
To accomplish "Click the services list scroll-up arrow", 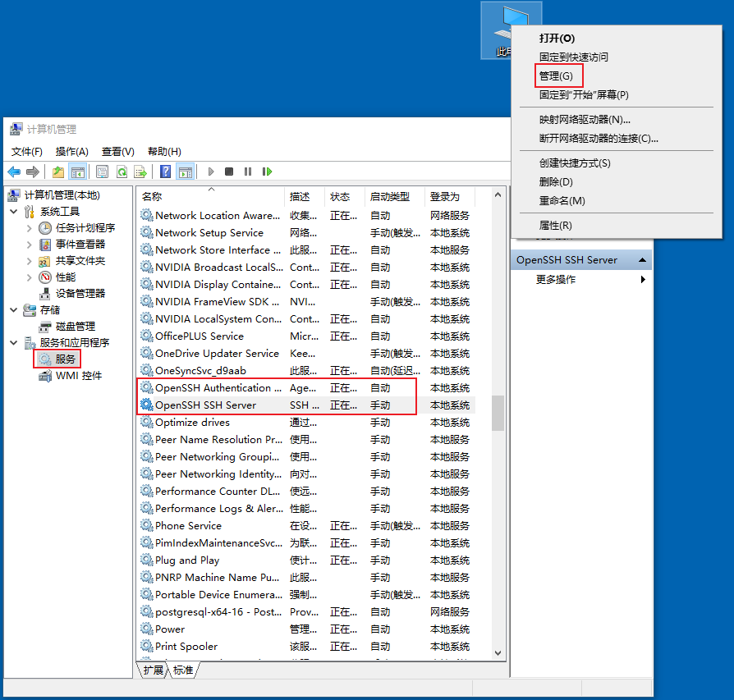I will [498, 194].
